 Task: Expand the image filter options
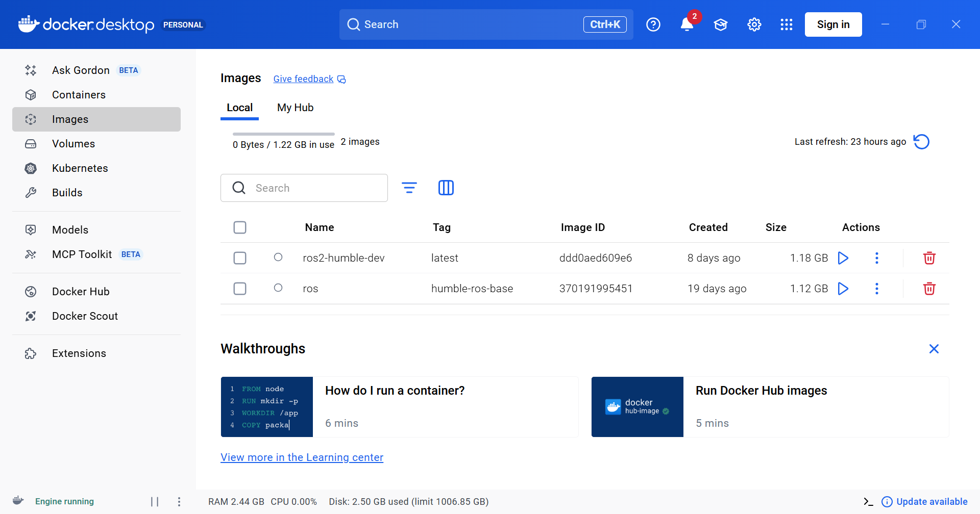point(409,188)
